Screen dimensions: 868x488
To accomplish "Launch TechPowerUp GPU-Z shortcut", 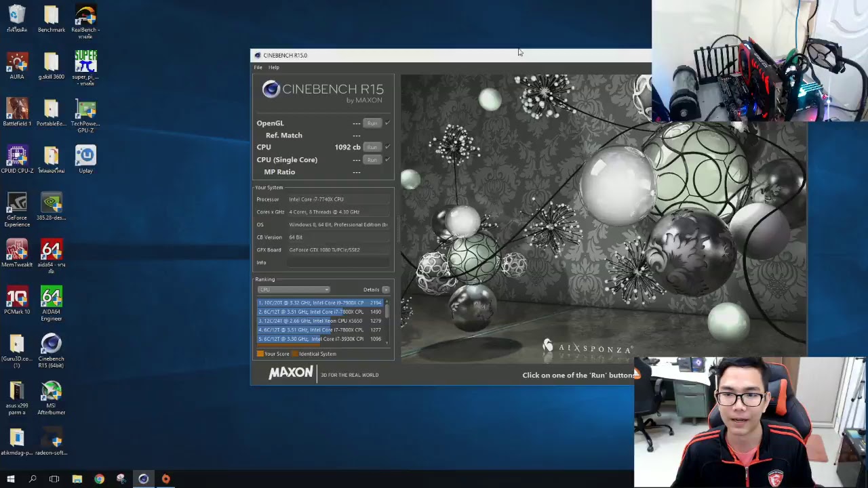I will click(85, 115).
